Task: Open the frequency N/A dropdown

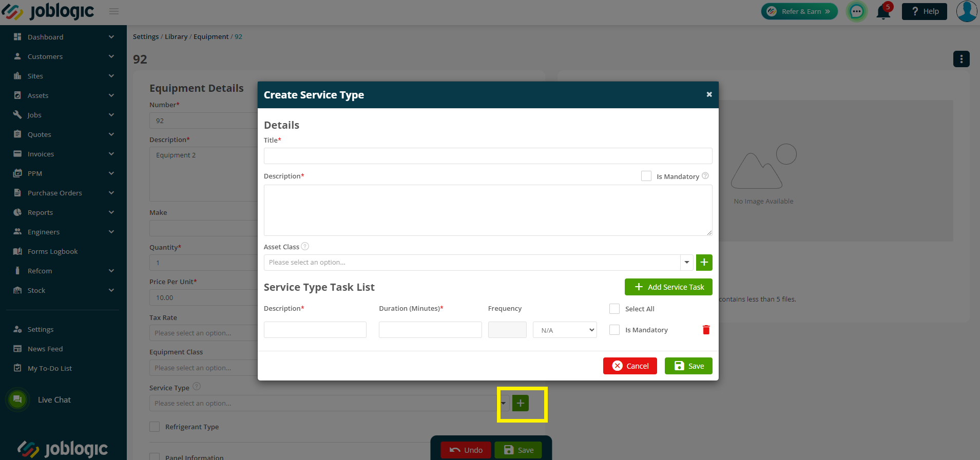Action: coord(565,330)
